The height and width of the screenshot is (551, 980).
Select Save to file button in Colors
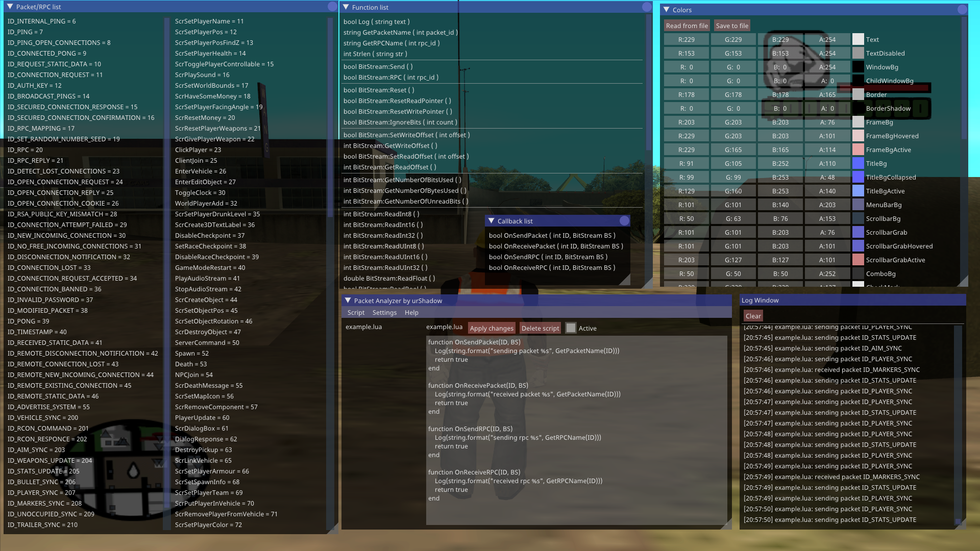732,25
